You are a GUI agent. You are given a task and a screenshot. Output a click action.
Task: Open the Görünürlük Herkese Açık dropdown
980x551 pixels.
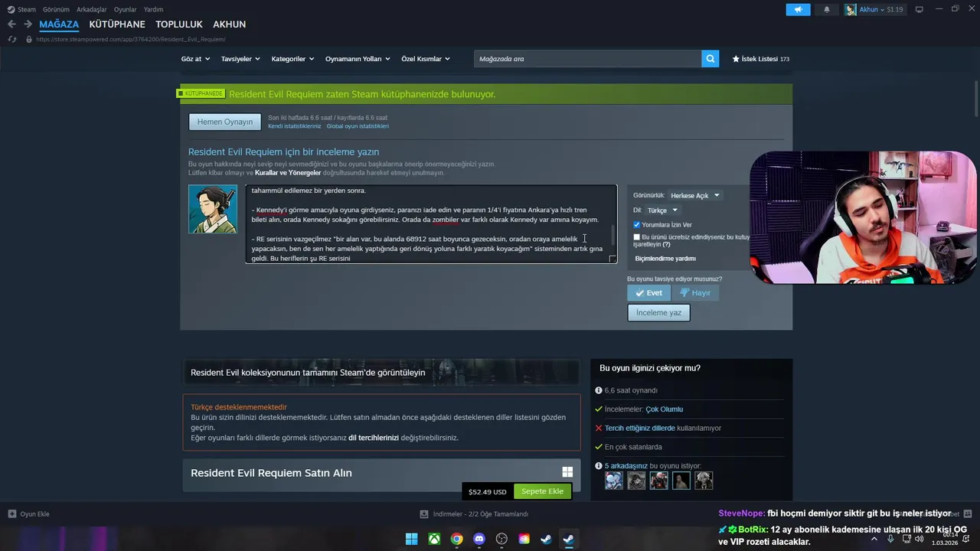click(694, 195)
